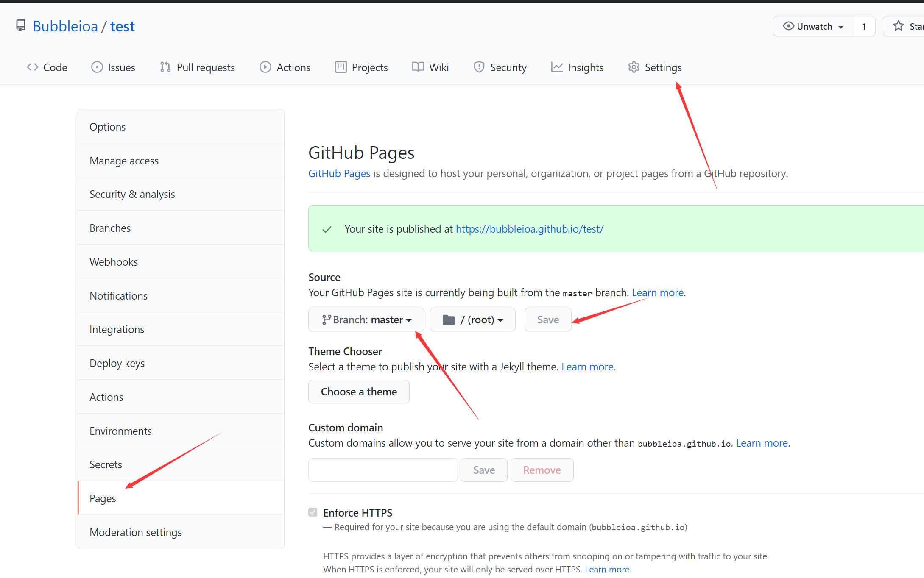Viewport: 924px width, 578px height.
Task: Open Deploy keys in settings sidebar
Action: pos(117,363)
